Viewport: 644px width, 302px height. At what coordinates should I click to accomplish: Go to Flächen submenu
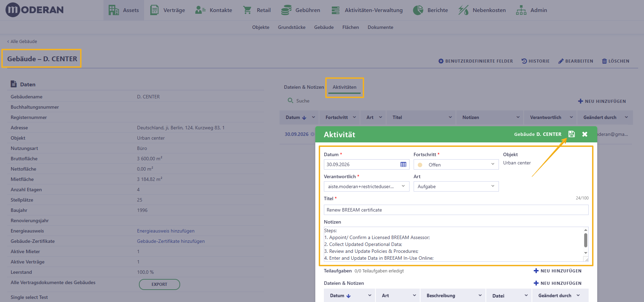pyautogui.click(x=351, y=27)
